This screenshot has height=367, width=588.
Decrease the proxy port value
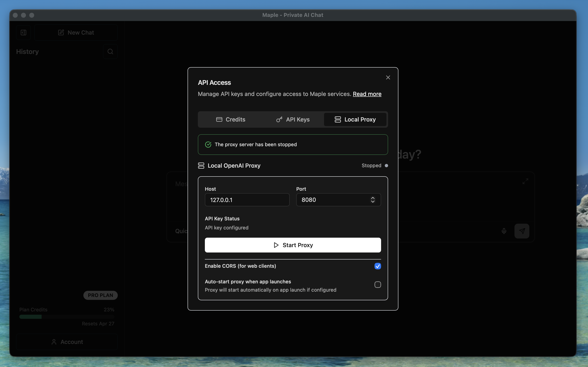[x=373, y=202]
